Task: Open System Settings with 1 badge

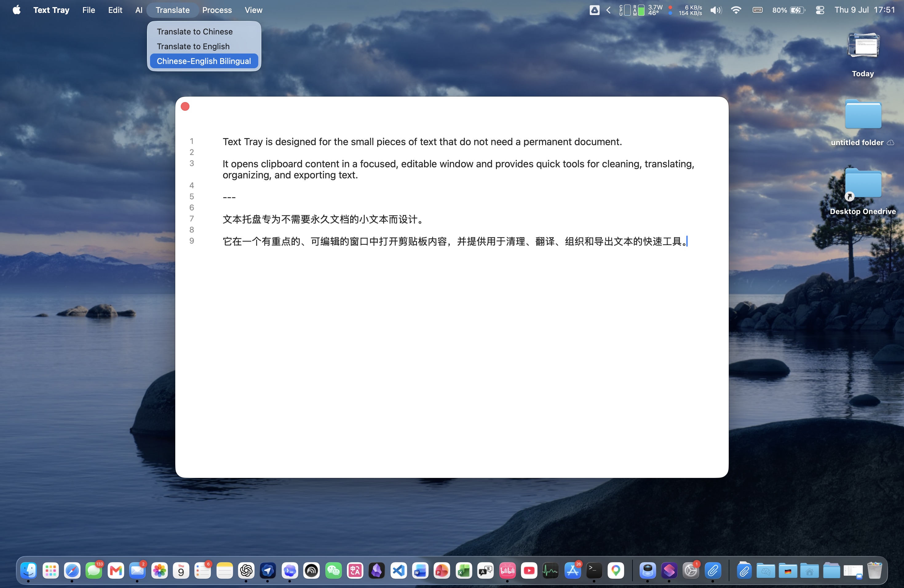Action: [691, 570]
